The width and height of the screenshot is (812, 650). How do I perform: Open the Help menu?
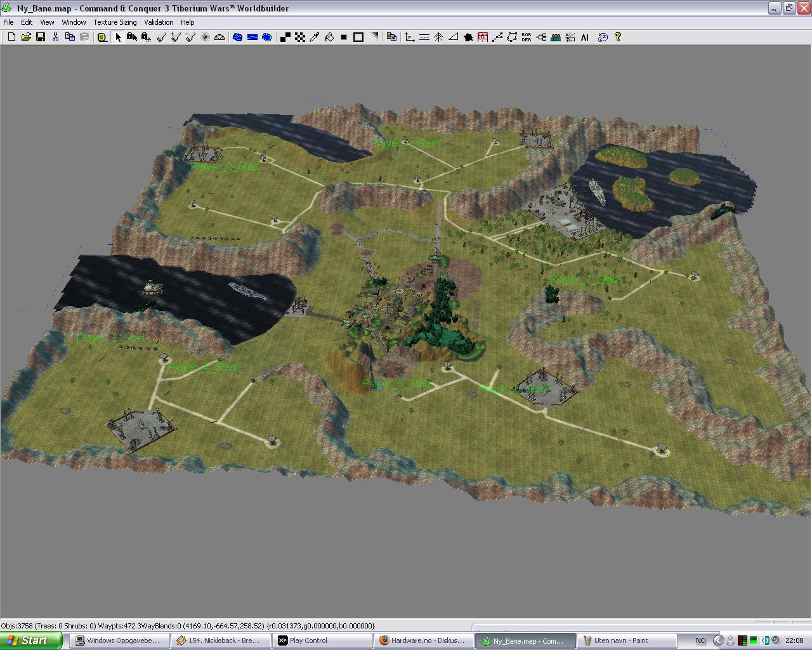[x=187, y=22]
